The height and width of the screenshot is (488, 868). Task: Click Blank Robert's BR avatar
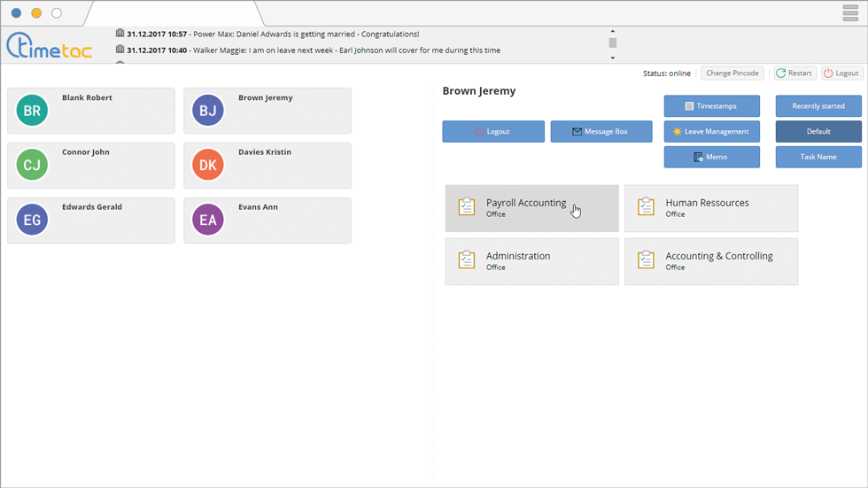click(x=32, y=111)
